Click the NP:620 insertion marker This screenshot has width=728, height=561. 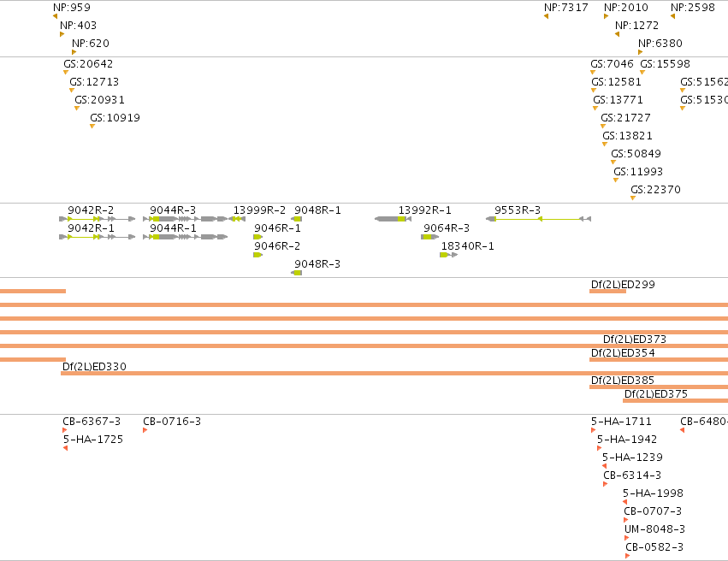point(74,52)
